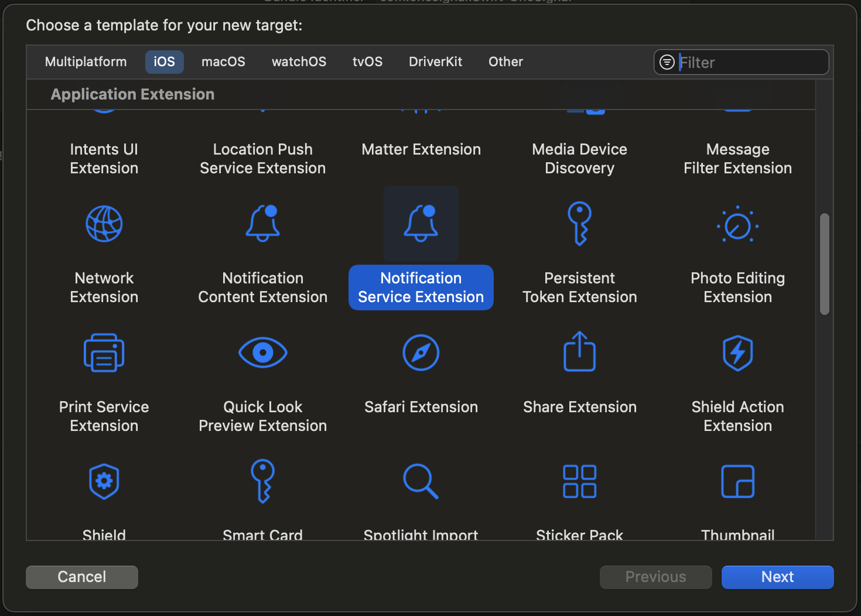Choose the Spotlight Import magnifier icon
The height and width of the screenshot is (616, 861).
(421, 481)
